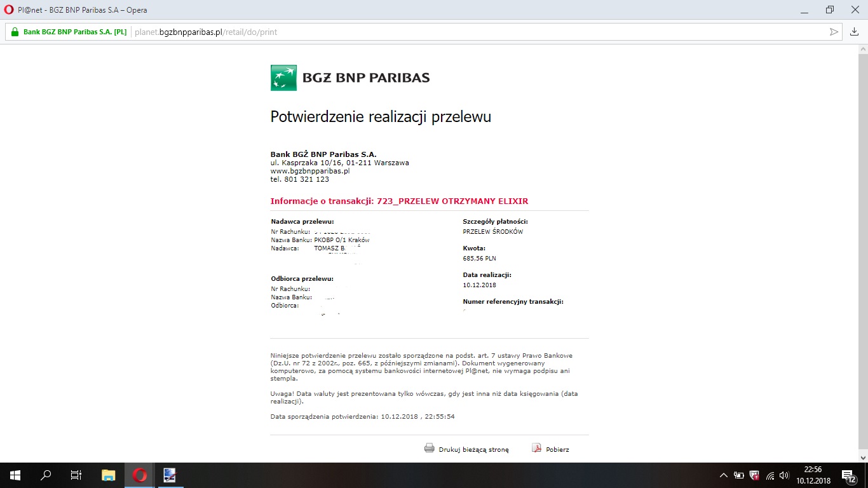Open Task View on the taskbar
The image size is (868, 488).
(x=76, y=475)
